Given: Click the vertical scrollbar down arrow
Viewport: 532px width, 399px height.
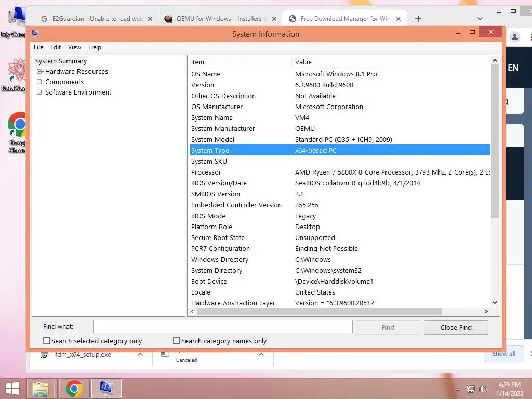Looking at the screenshot, I should tap(495, 303).
